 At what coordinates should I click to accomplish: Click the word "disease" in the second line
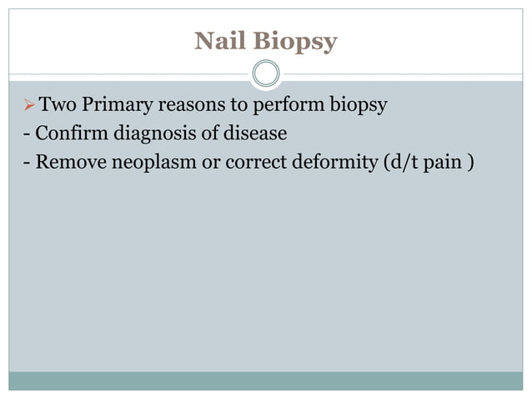coord(255,133)
